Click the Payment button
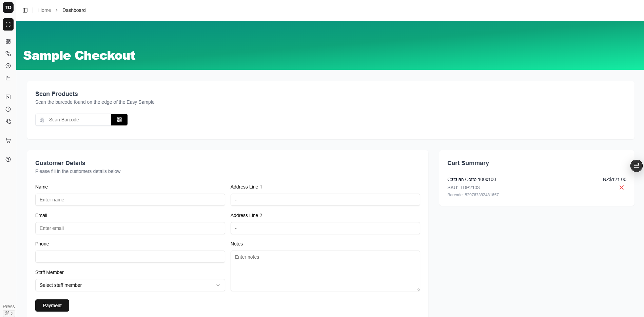The width and height of the screenshot is (644, 317). (52, 305)
